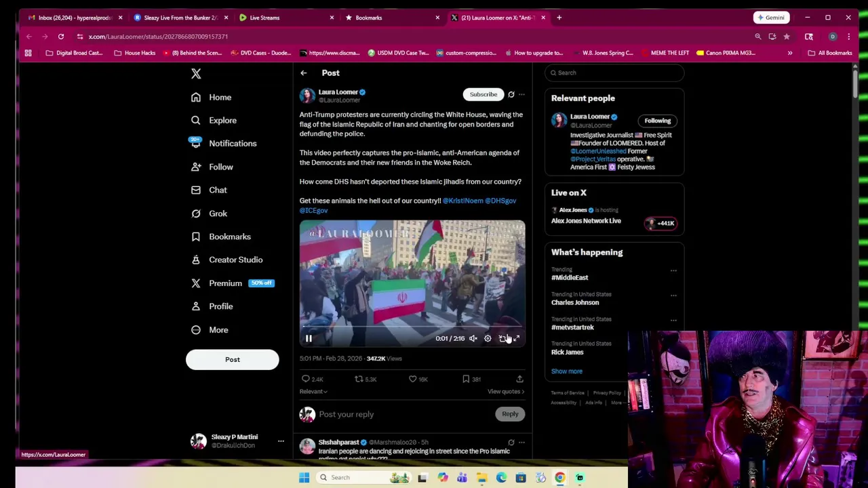This screenshot has width=868, height=488.
Task: Click the Reply button
Action: (x=510, y=414)
